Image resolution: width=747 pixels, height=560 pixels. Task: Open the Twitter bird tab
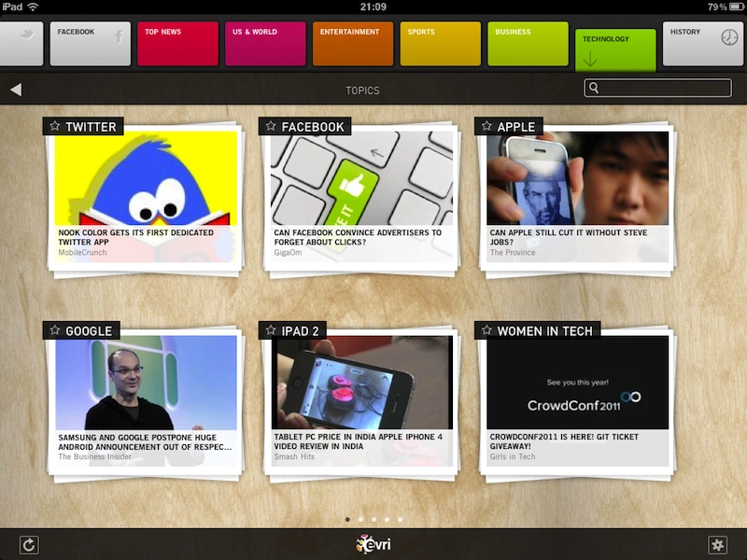(21, 43)
